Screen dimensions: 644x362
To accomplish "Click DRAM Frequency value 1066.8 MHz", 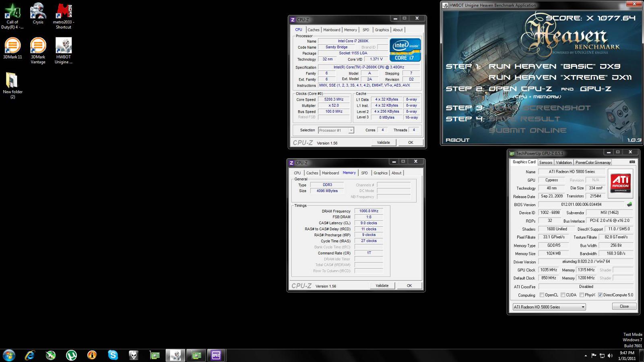I will [x=369, y=211].
